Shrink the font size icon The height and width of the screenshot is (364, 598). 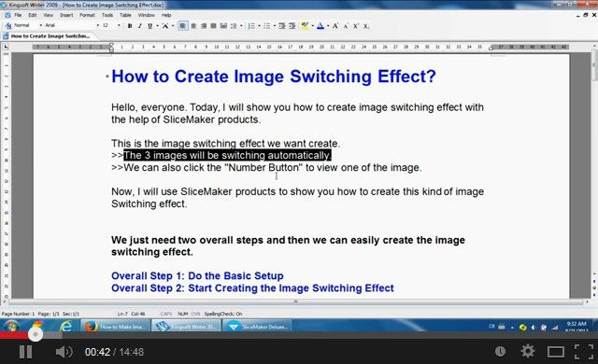click(346, 26)
